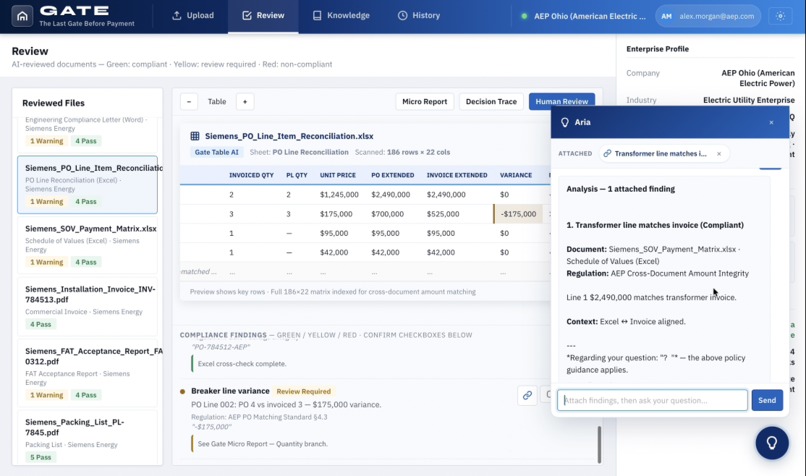Viewport: 806px width, 476px height.
Task: Open the History tab
Action: pos(419,15)
